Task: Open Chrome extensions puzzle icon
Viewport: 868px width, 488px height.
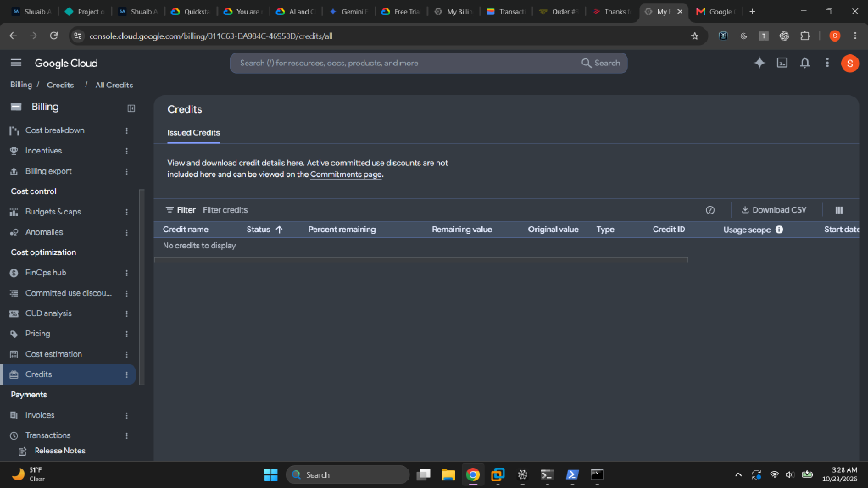Action: [805, 36]
